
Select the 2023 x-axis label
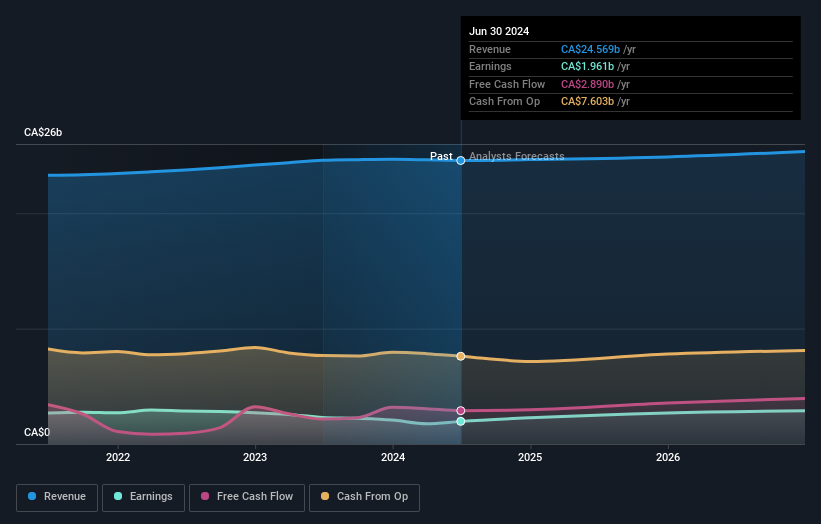(x=255, y=458)
